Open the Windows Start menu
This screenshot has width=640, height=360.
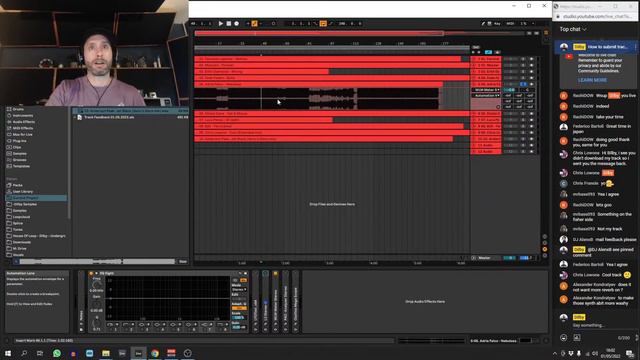[8, 353]
